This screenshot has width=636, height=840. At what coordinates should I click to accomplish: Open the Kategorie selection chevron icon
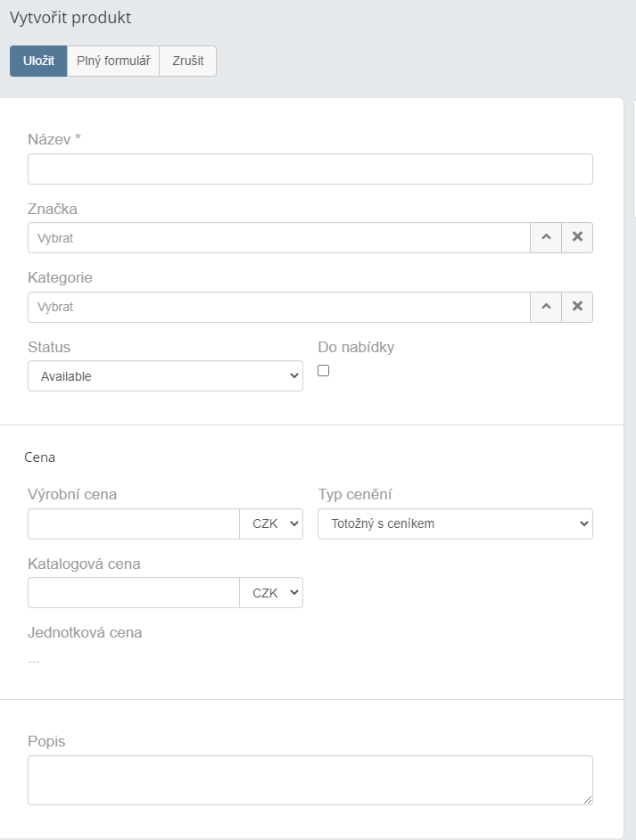(546, 307)
